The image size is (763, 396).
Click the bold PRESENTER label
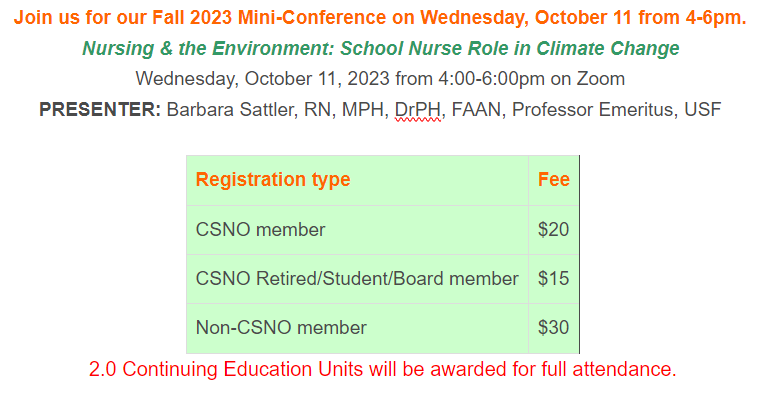coord(100,109)
